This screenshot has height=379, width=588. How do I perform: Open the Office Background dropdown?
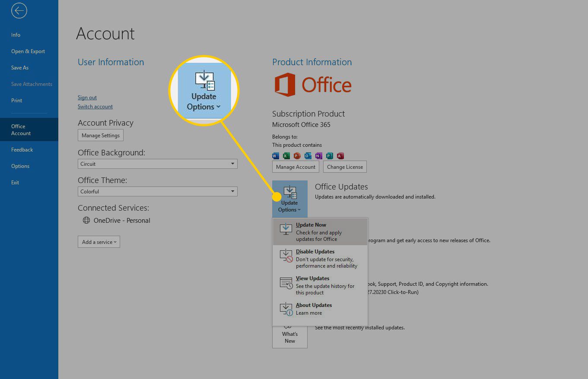coord(158,164)
